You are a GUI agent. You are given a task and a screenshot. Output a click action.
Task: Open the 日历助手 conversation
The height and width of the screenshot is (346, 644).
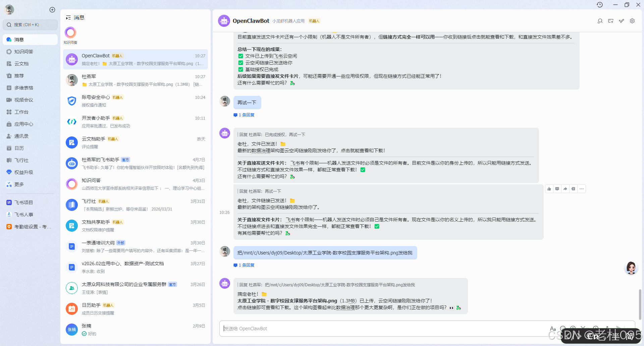pos(136,309)
